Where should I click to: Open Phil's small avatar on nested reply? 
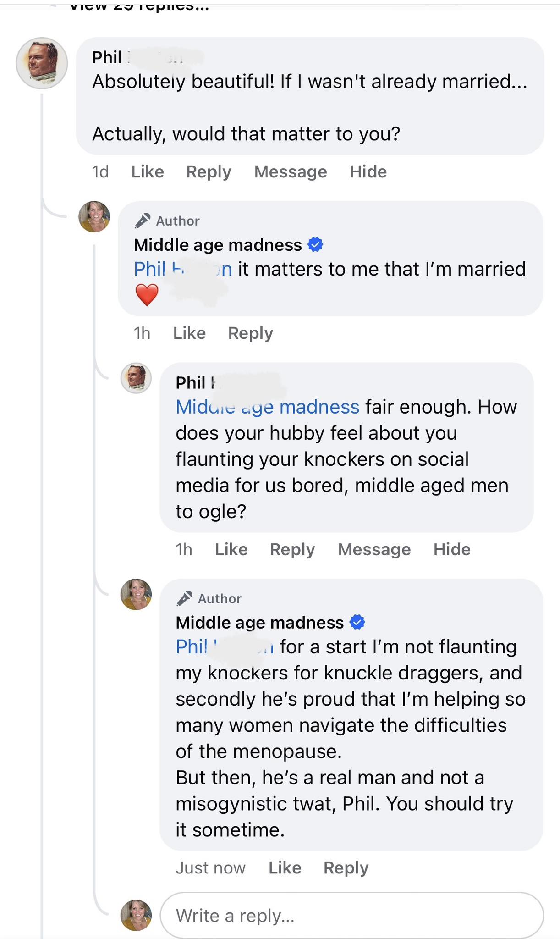tap(136, 378)
